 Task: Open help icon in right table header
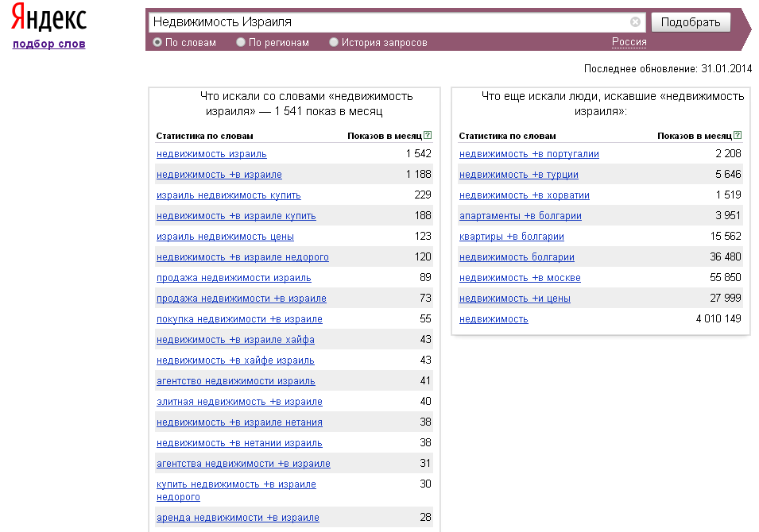click(738, 136)
